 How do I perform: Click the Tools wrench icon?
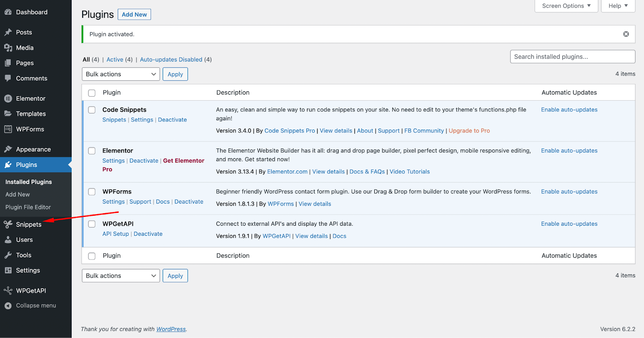click(x=8, y=255)
